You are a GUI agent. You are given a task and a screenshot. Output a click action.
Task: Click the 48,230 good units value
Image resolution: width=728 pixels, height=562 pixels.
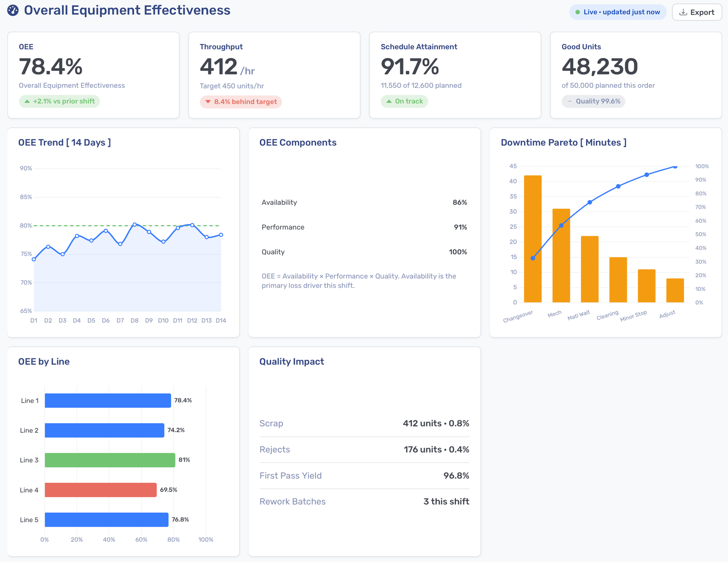pos(600,67)
